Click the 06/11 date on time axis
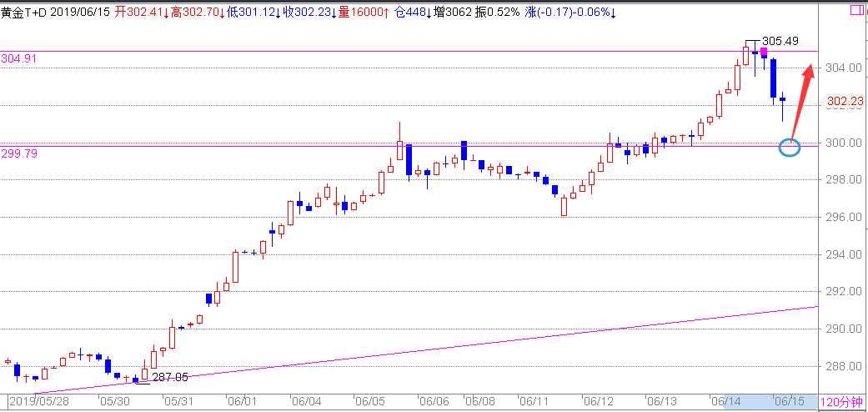The height and width of the screenshot is (412, 868). pos(534,401)
